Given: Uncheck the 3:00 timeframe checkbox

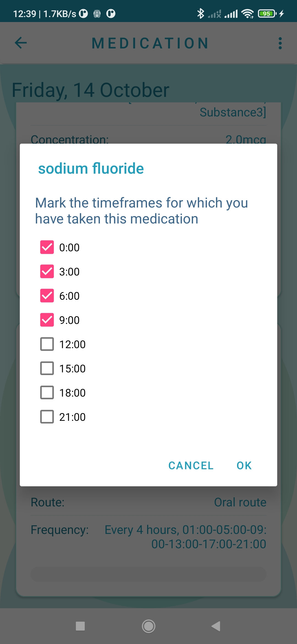Looking at the screenshot, I should click(47, 271).
